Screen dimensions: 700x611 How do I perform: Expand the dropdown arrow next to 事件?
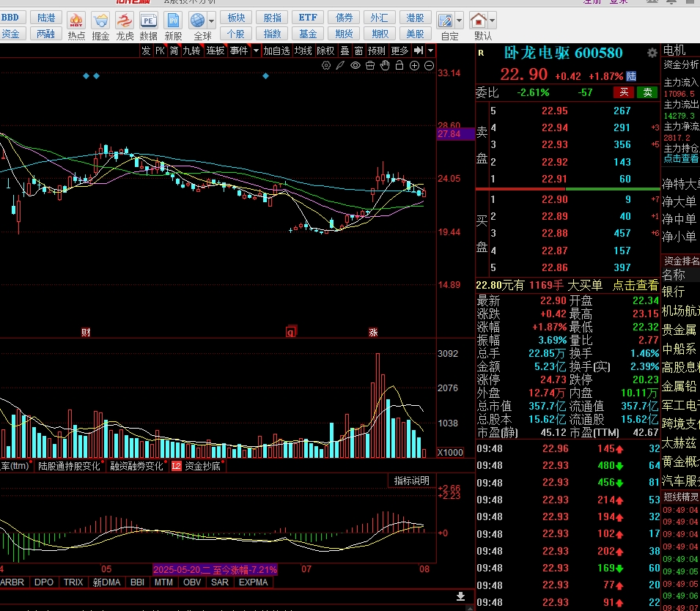tap(256, 51)
